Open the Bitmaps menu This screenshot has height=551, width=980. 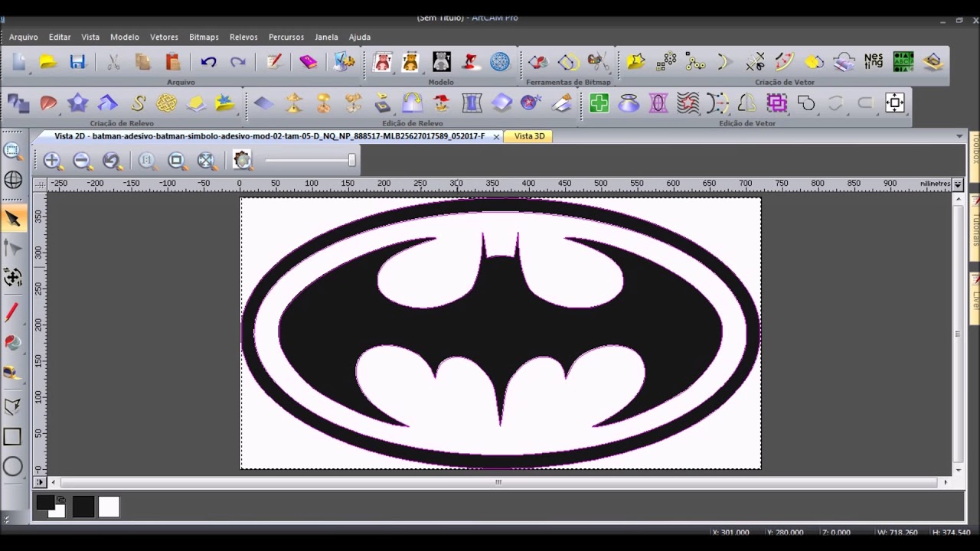point(204,37)
